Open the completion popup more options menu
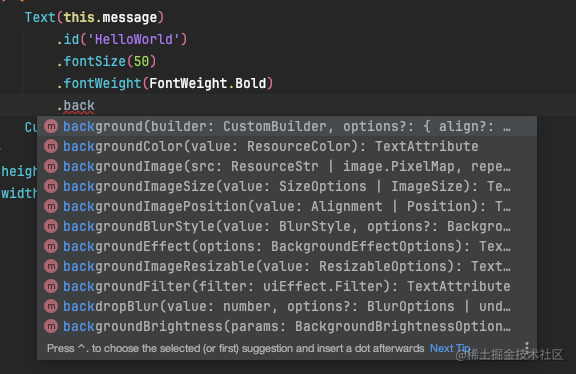This screenshot has height=374, width=576. coord(527,348)
